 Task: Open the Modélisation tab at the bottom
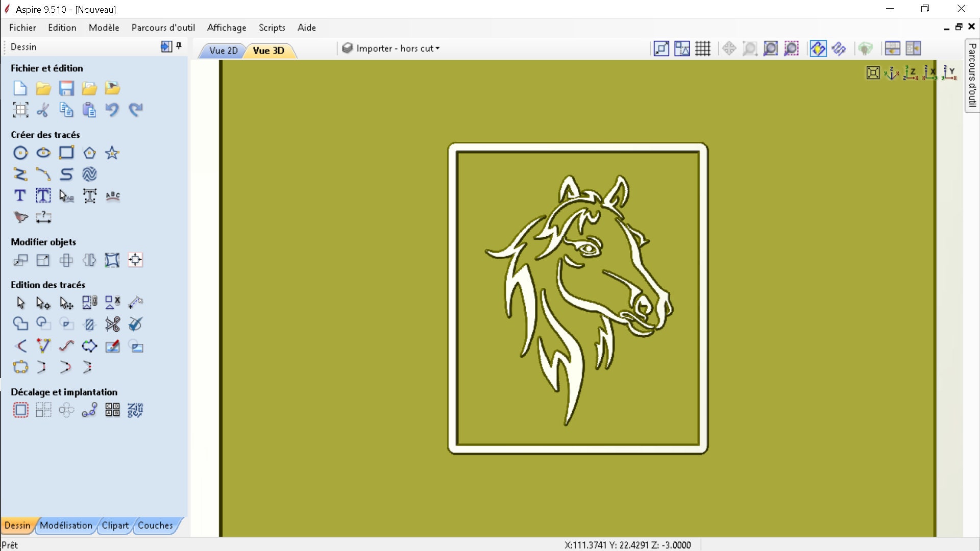point(66,525)
